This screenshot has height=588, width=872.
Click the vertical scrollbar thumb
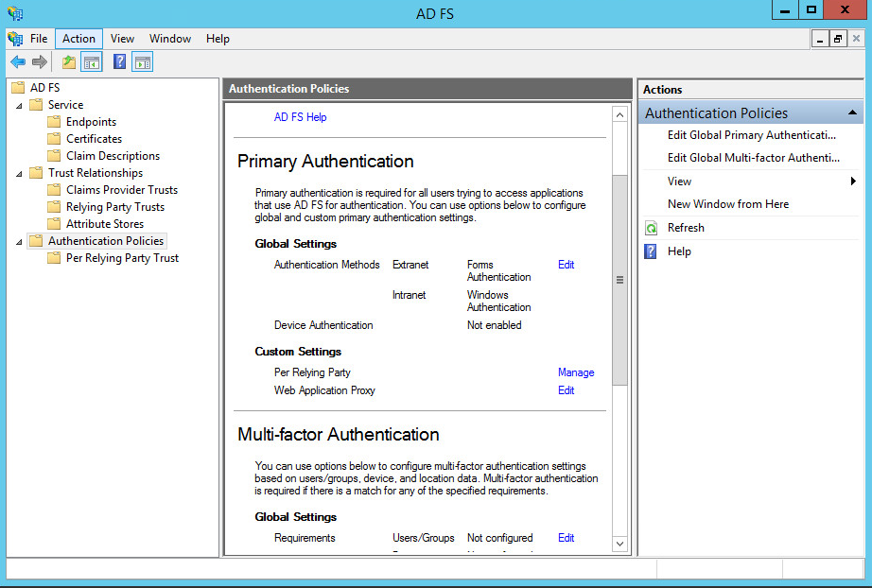[x=619, y=280]
